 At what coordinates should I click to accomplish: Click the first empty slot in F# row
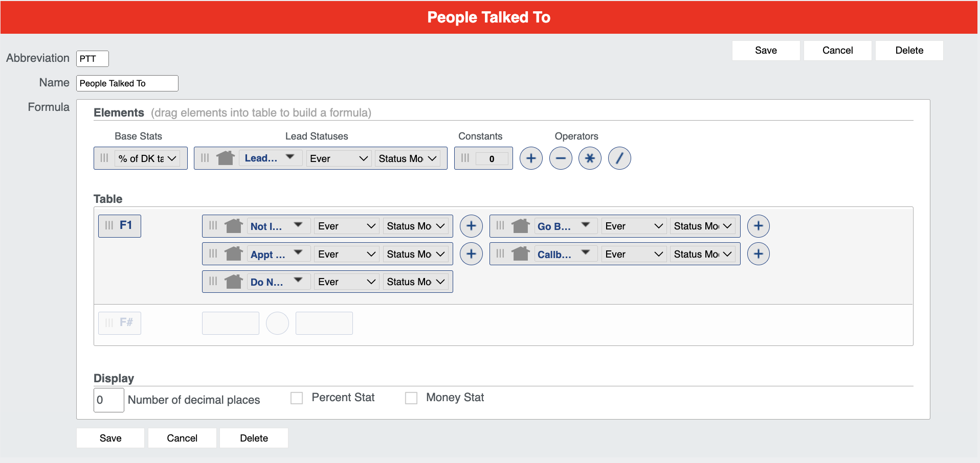pyautogui.click(x=231, y=323)
